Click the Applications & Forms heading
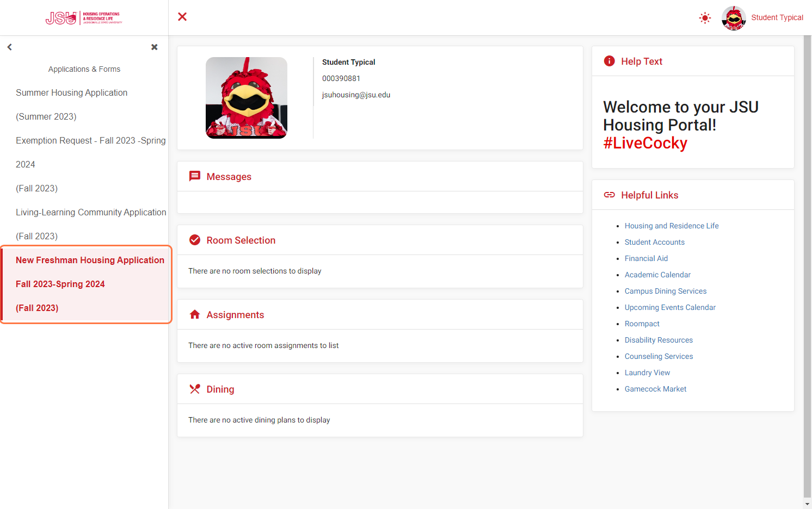 click(x=84, y=69)
